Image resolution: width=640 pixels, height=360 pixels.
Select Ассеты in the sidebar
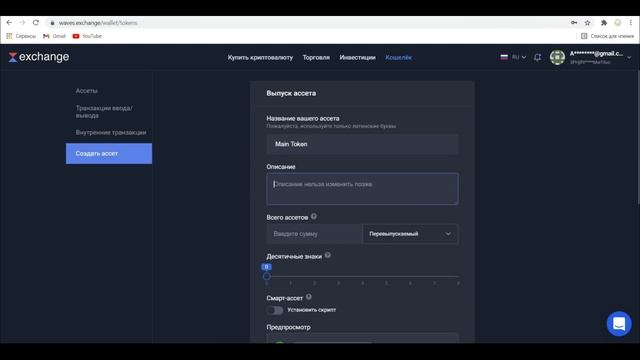click(87, 91)
